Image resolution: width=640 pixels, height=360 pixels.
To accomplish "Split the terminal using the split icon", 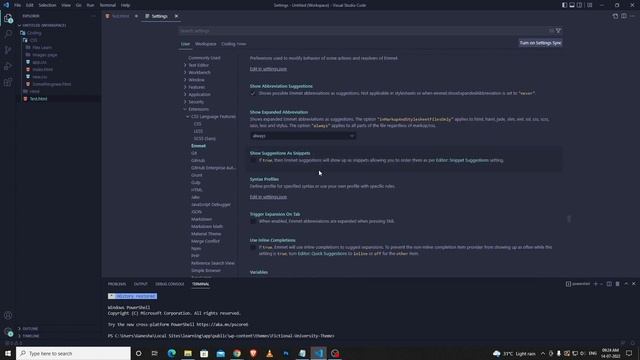I will click(609, 284).
